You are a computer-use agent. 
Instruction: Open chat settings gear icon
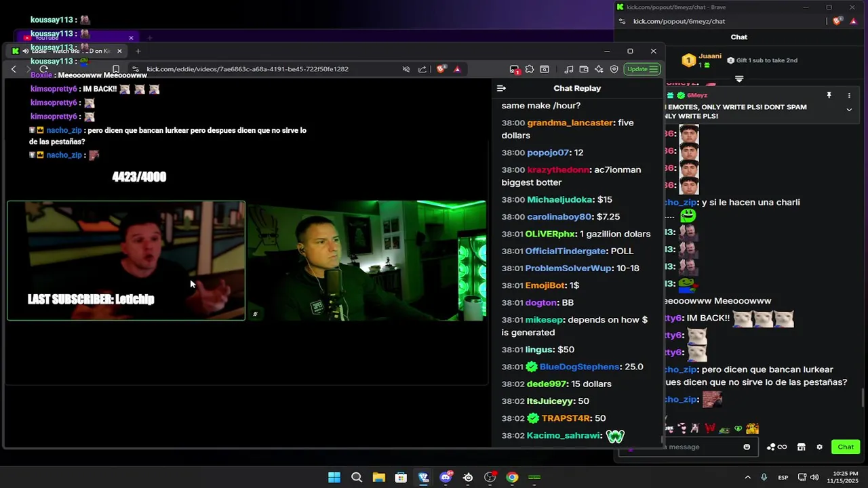click(819, 447)
